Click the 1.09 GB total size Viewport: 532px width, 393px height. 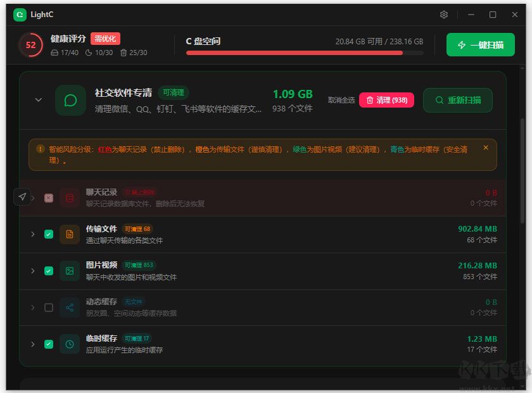click(293, 94)
